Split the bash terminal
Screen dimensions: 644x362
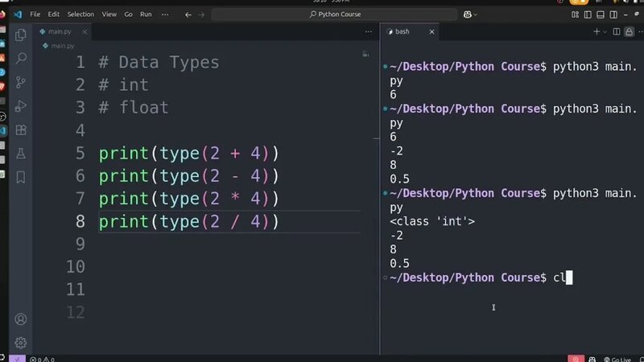click(617, 31)
